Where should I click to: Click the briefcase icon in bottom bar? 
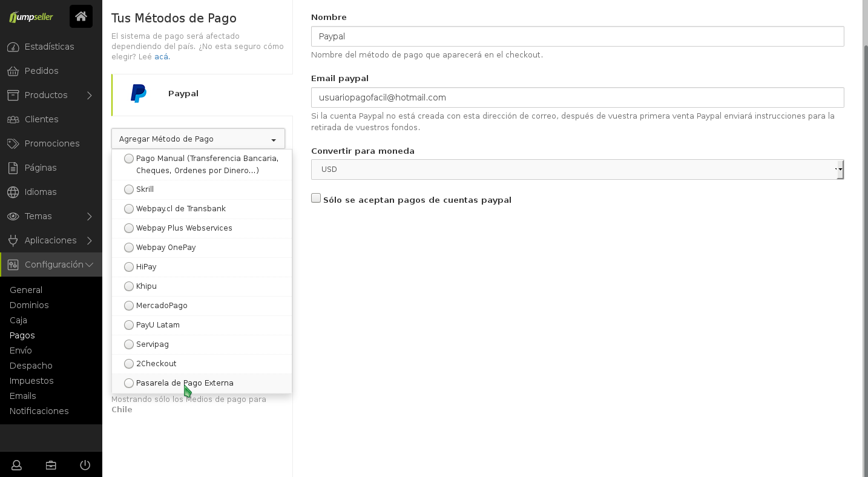pyautogui.click(x=51, y=465)
